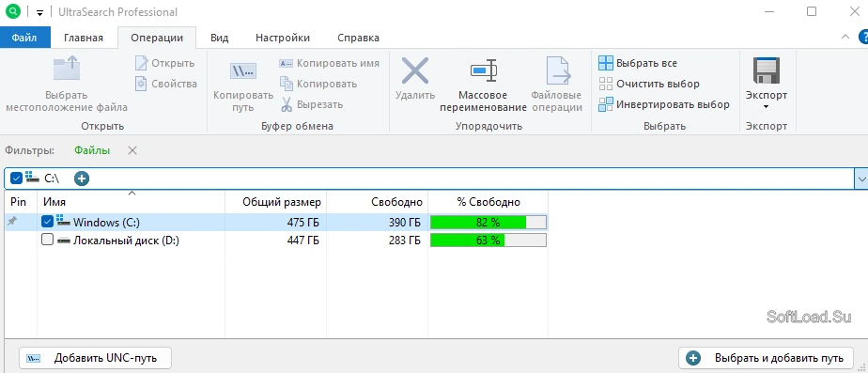Click the Вырезать scissors command
This screenshot has height=373, width=868.
point(311,104)
